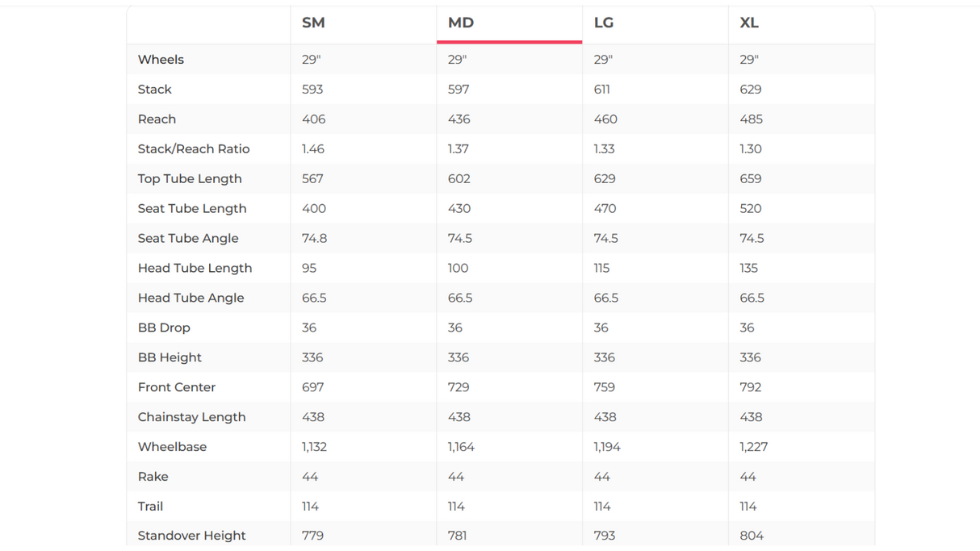Select the Wheelbase row label

[172, 448]
